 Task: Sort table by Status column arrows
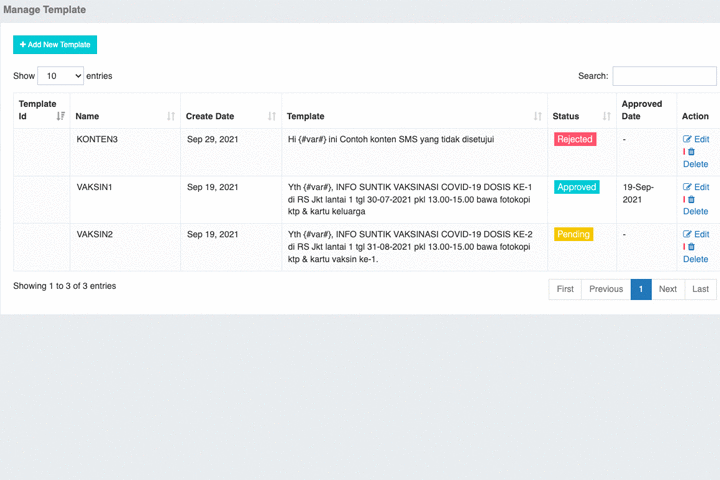pyautogui.click(x=607, y=116)
